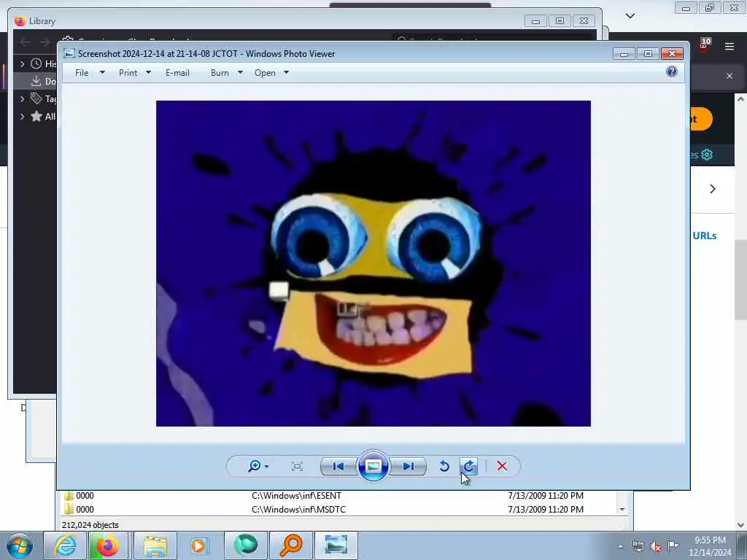This screenshot has width=747, height=560.
Task: Rotate the image clockwise
Action: tap(469, 466)
